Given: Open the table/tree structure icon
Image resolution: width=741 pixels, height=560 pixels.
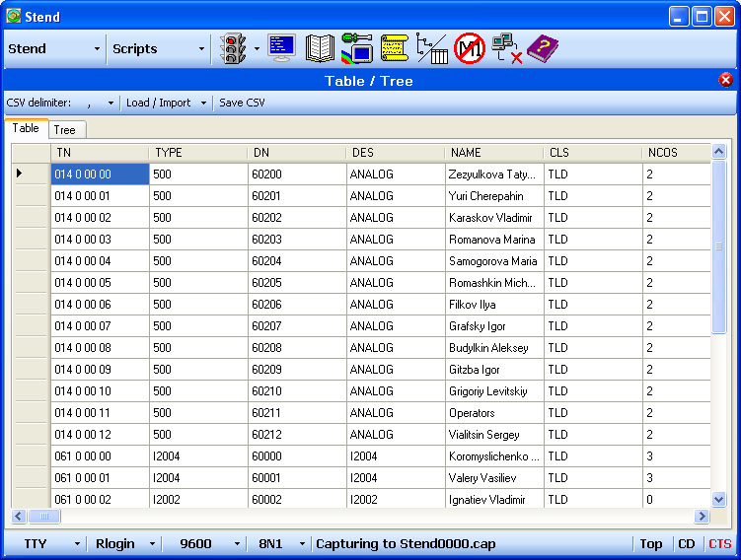Looking at the screenshot, I should tap(432, 48).
